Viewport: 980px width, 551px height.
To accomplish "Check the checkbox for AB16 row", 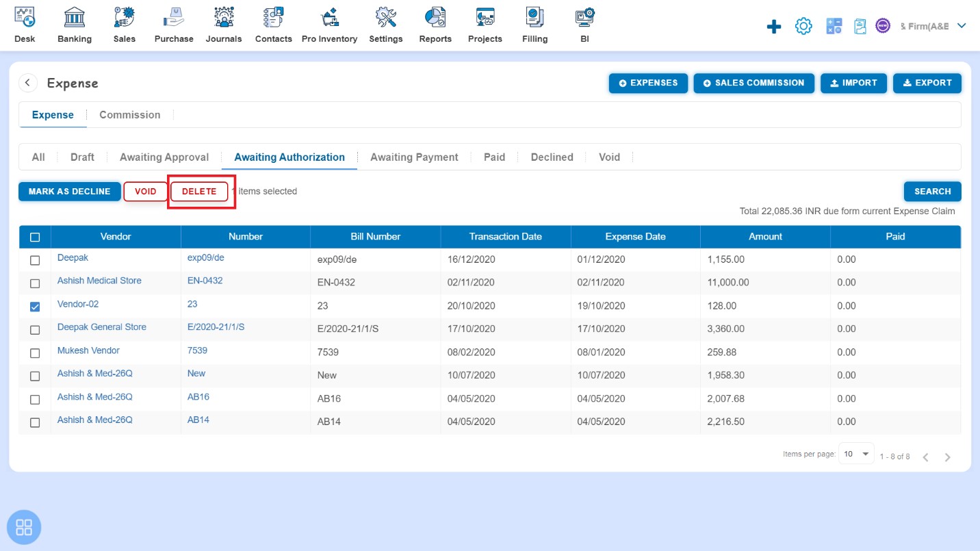I will [x=35, y=400].
